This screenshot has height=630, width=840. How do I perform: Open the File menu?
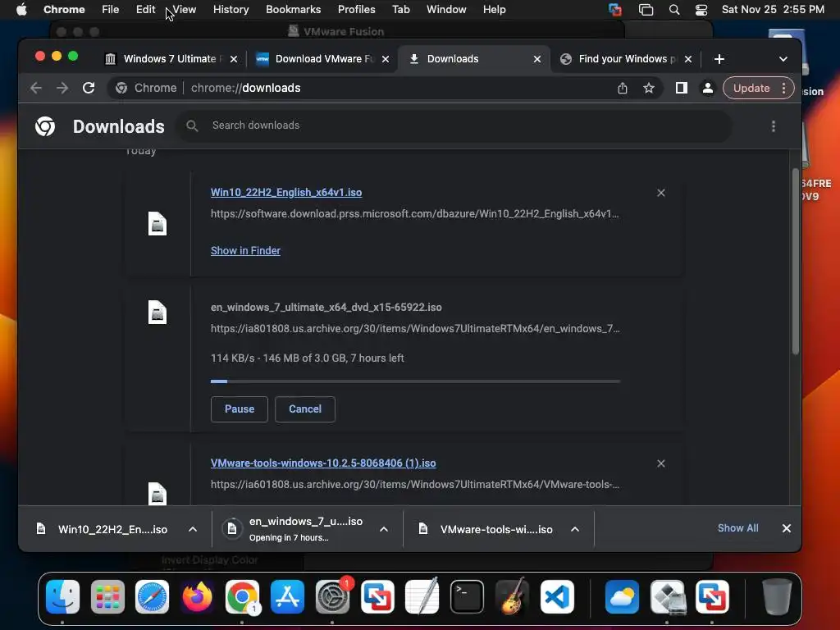click(111, 10)
